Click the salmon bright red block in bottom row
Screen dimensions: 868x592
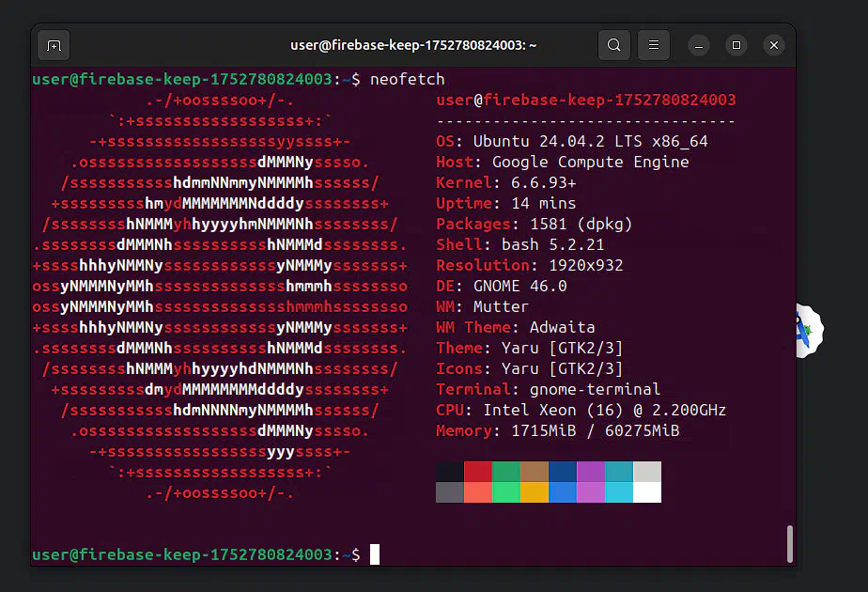click(478, 492)
